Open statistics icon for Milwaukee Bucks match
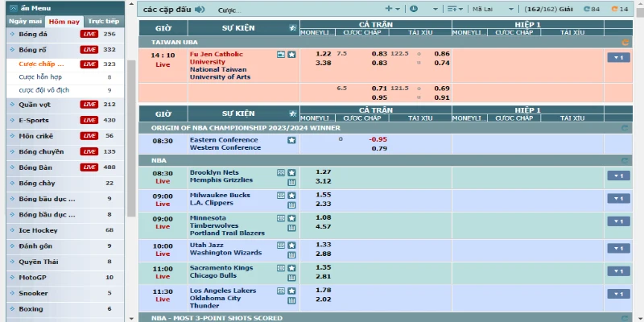This screenshot has height=322, width=644. click(291, 205)
